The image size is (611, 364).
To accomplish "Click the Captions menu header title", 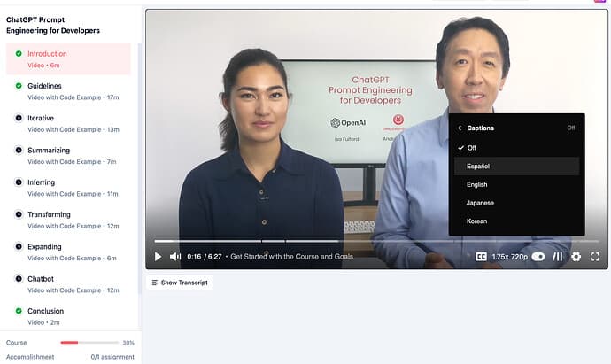I will click(x=481, y=128).
